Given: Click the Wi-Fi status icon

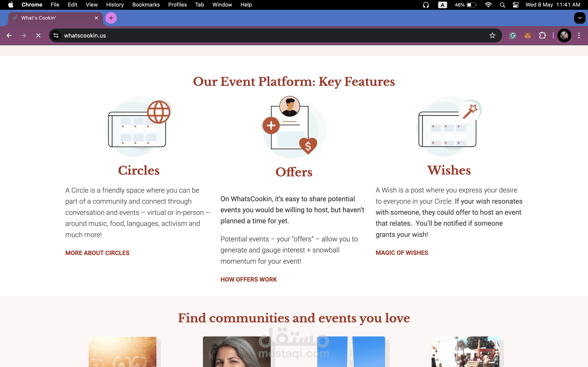Looking at the screenshot, I should point(488,5).
